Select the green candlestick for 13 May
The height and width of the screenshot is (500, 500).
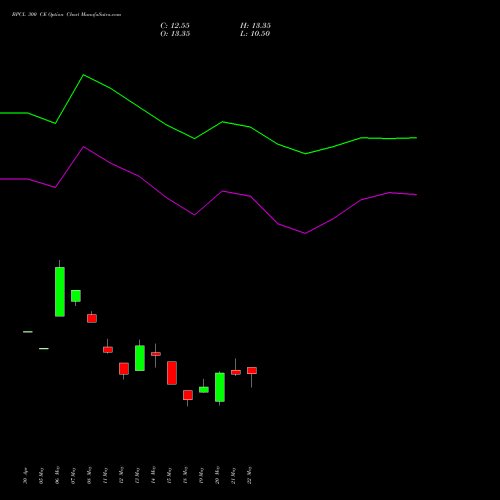pos(140,358)
